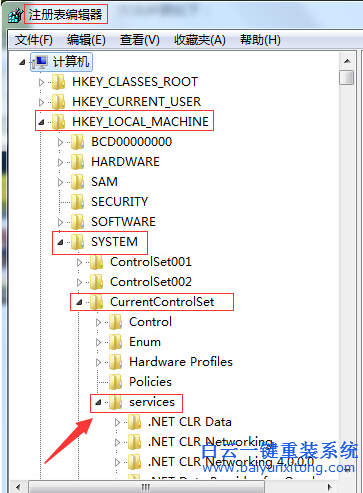Expand the .NET CLR Networking key arrow
The width and height of the screenshot is (363, 493).
click(x=117, y=443)
